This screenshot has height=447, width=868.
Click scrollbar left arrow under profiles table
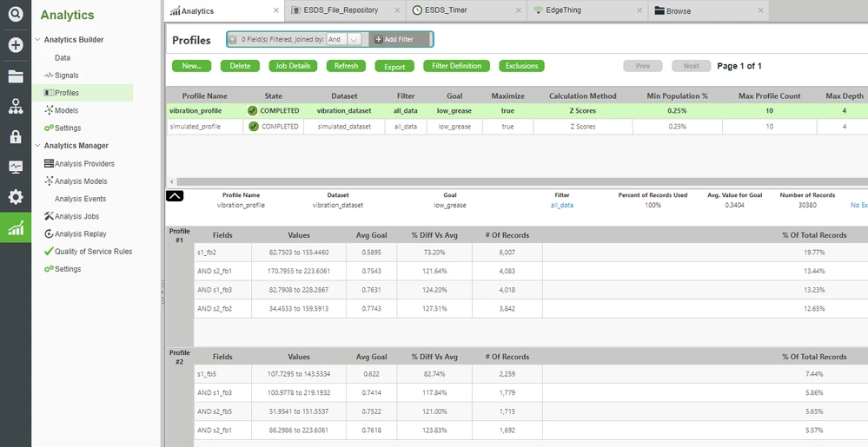(172, 181)
